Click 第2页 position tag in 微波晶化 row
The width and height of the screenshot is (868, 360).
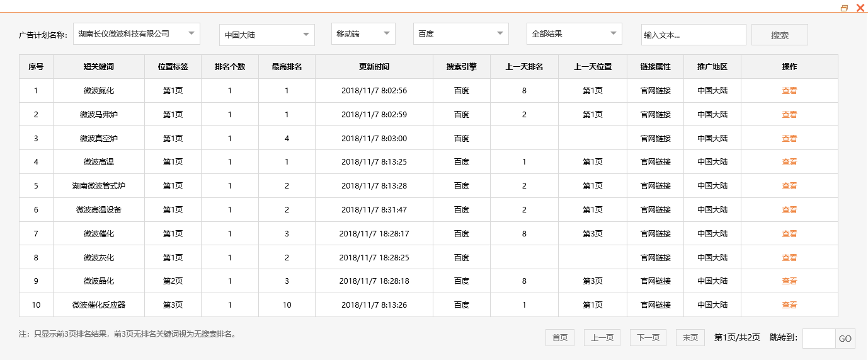(x=173, y=281)
